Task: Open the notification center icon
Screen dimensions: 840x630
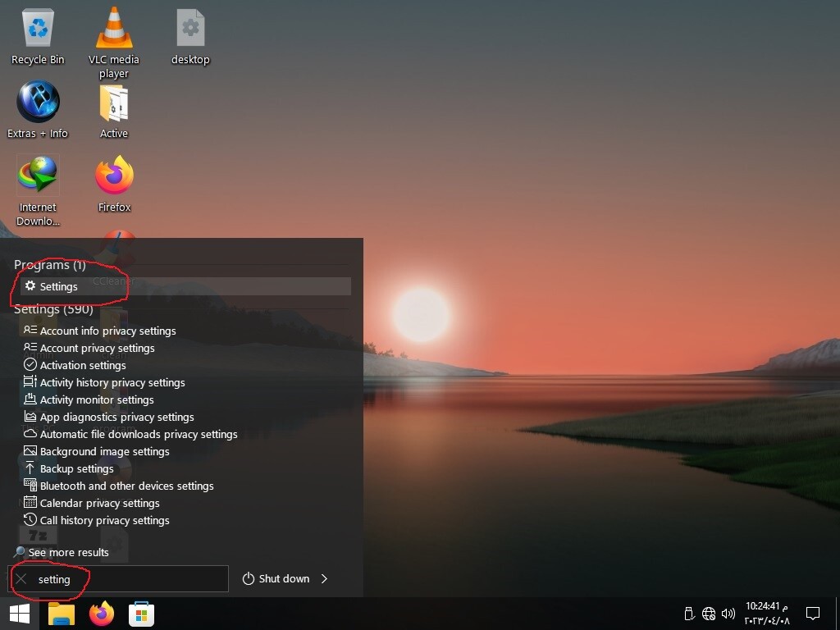Action: [813, 614]
